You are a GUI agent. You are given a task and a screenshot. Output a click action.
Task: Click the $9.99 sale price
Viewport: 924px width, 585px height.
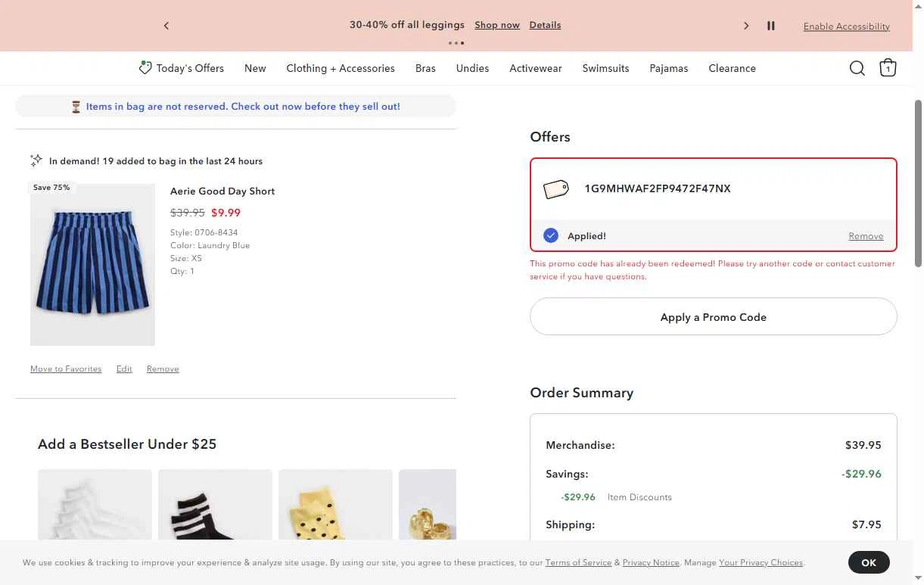pyautogui.click(x=226, y=213)
